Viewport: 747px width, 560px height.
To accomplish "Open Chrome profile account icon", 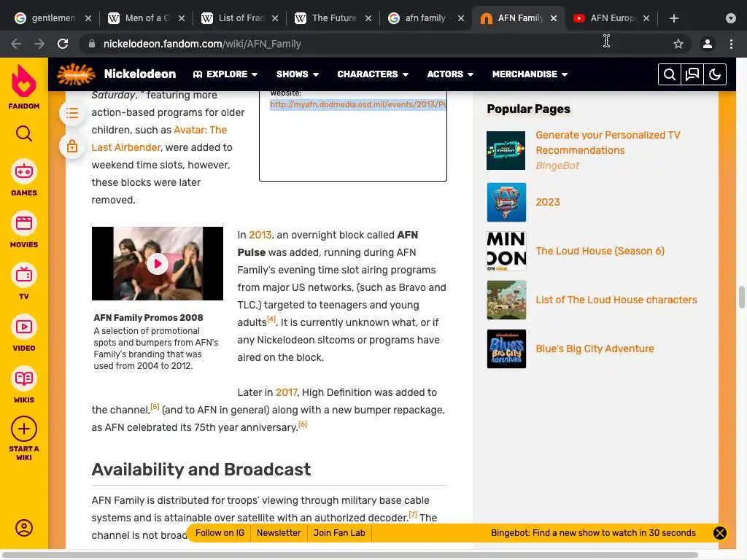I will (x=708, y=44).
